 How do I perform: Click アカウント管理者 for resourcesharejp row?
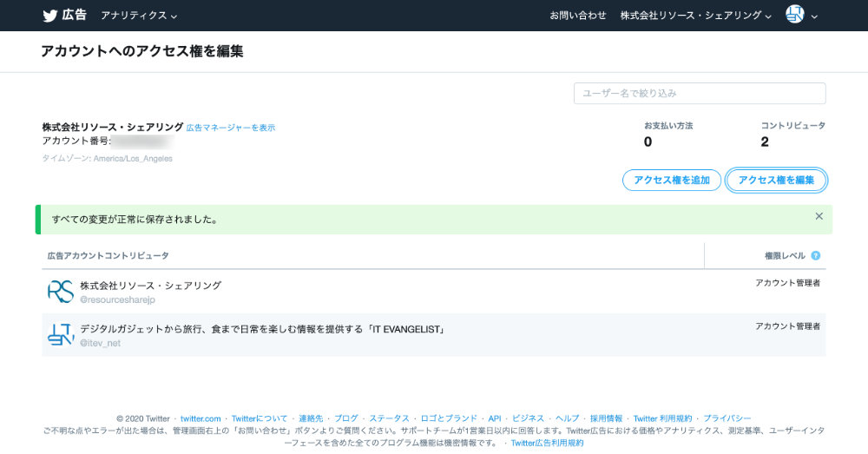(788, 283)
